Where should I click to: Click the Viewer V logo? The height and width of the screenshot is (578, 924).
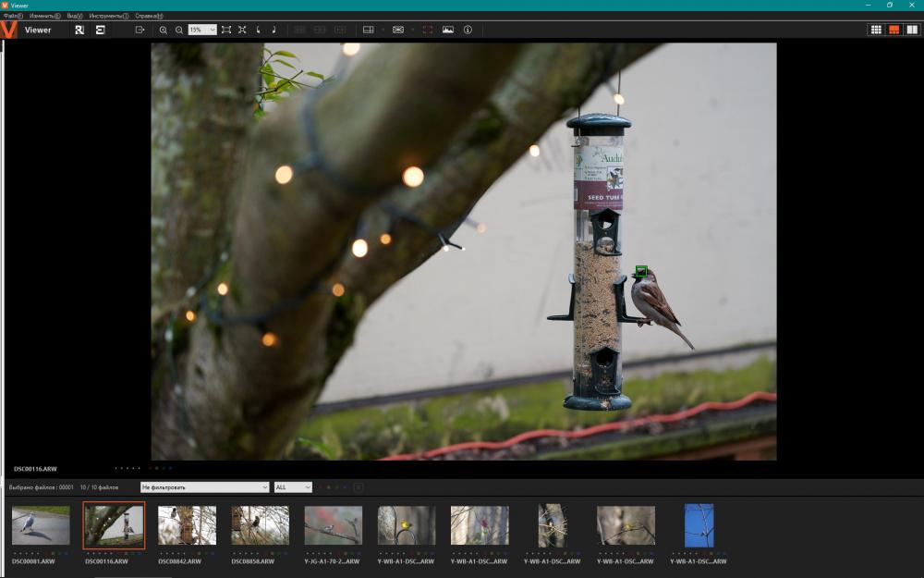[x=9, y=30]
